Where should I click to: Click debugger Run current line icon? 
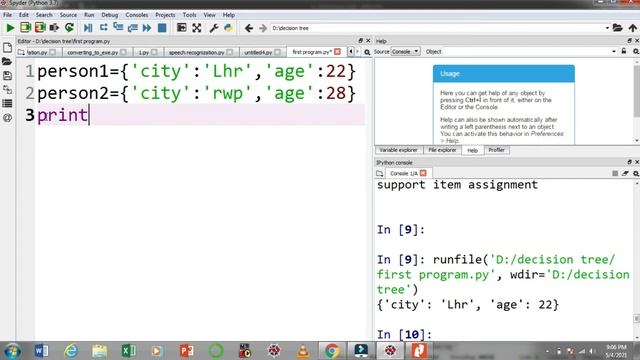(103, 28)
